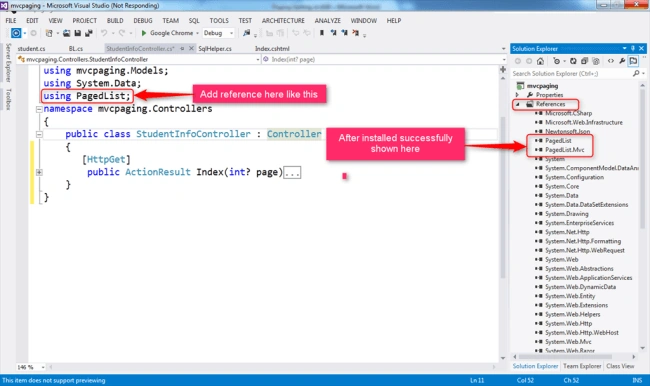The height and width of the screenshot is (386, 650).
Task: Open the Server Explorer side tab
Action: point(8,63)
